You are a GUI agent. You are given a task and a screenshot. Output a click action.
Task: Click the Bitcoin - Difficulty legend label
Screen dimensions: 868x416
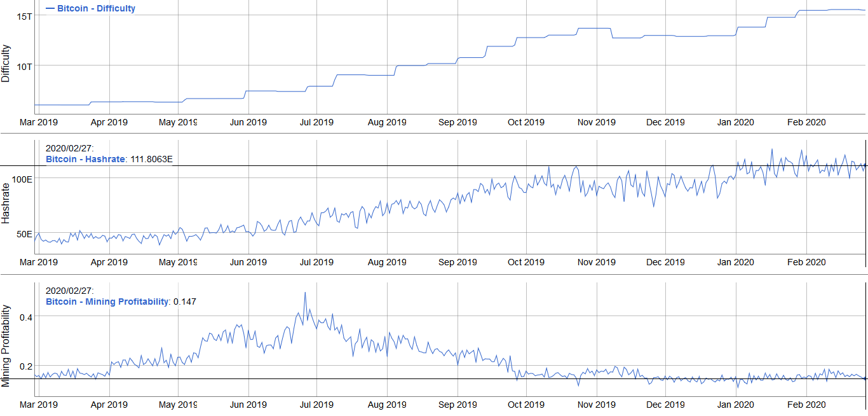[96, 9]
